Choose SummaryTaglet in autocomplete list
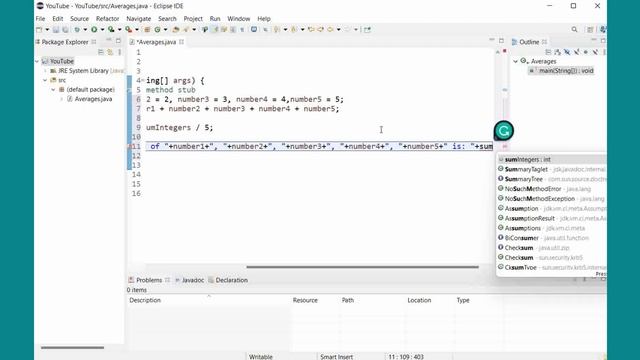Viewport: 640px width, 360px height. click(x=551, y=169)
